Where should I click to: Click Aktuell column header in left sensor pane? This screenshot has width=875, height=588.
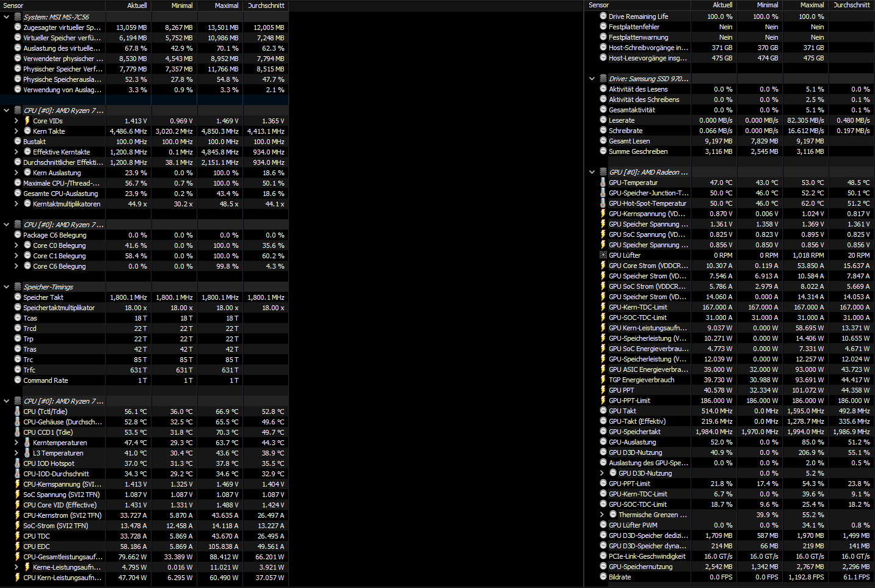[x=128, y=5]
